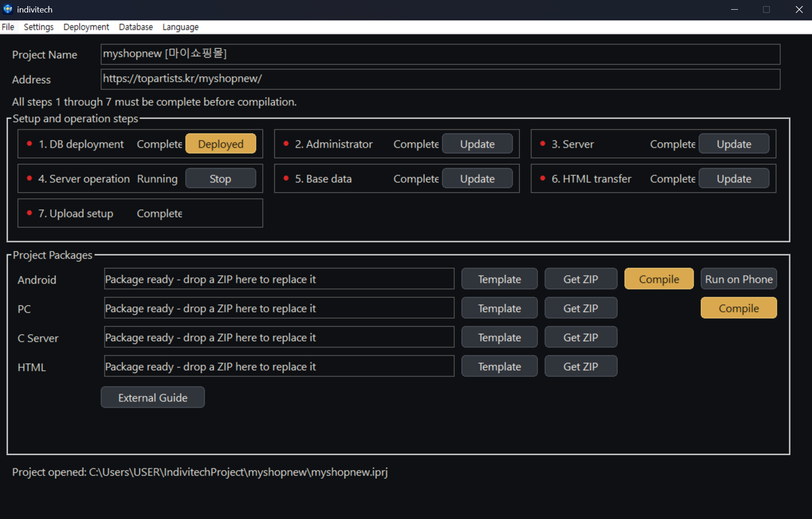Click the Deployed button for DB deployment
Screen dimensions: 812x519
tap(221, 144)
